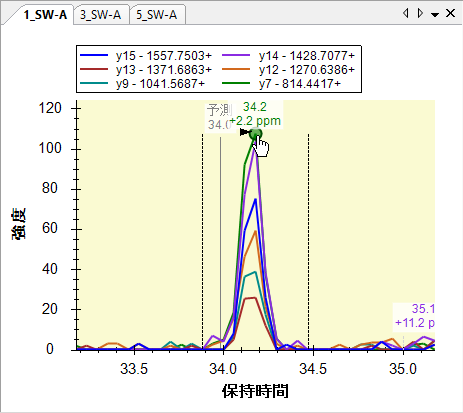Click the right dashed integration boundary line
This screenshot has width=463, height=413.
[x=309, y=241]
